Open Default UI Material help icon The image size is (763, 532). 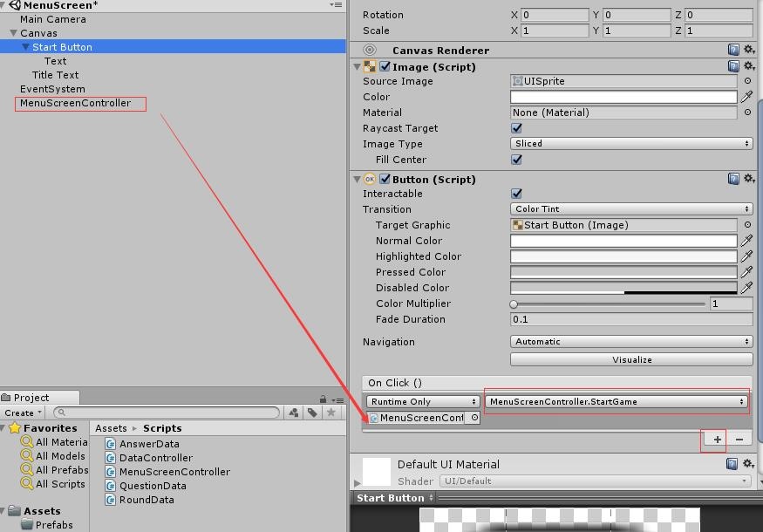[x=732, y=463]
